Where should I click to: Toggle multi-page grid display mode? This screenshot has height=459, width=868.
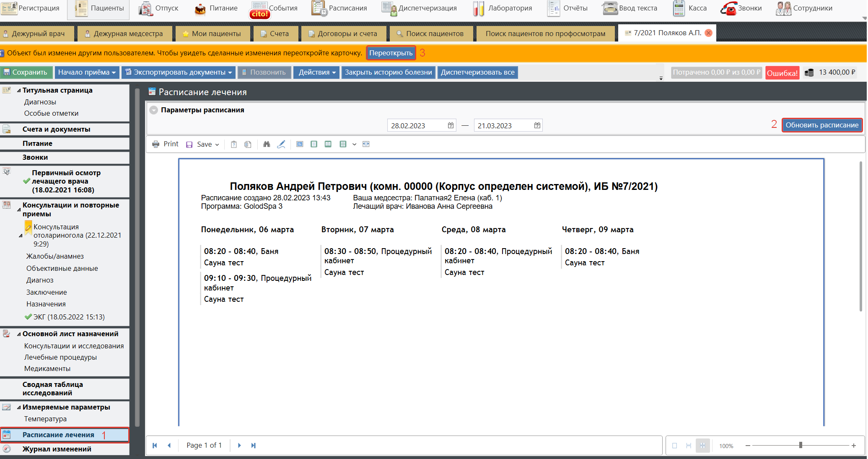tap(703, 446)
